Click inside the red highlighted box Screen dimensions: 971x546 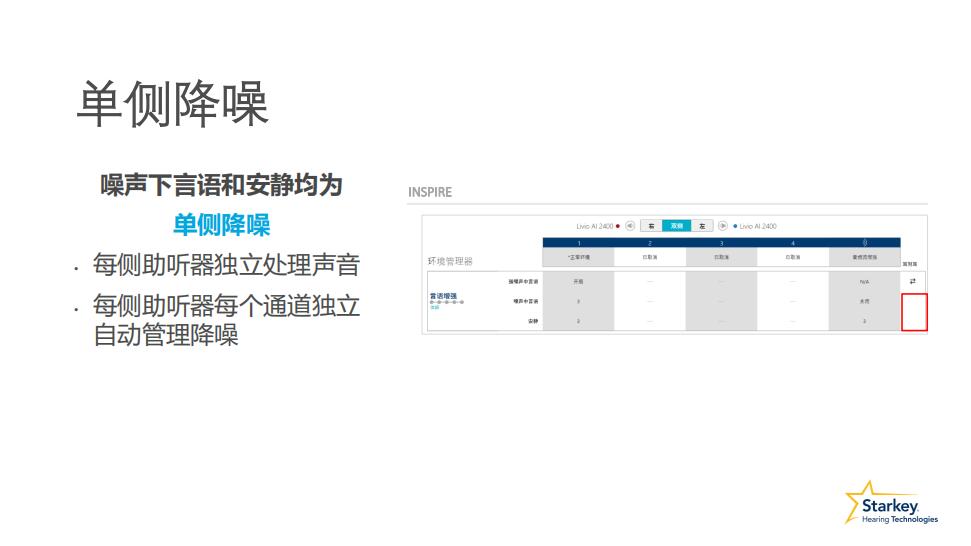click(914, 312)
